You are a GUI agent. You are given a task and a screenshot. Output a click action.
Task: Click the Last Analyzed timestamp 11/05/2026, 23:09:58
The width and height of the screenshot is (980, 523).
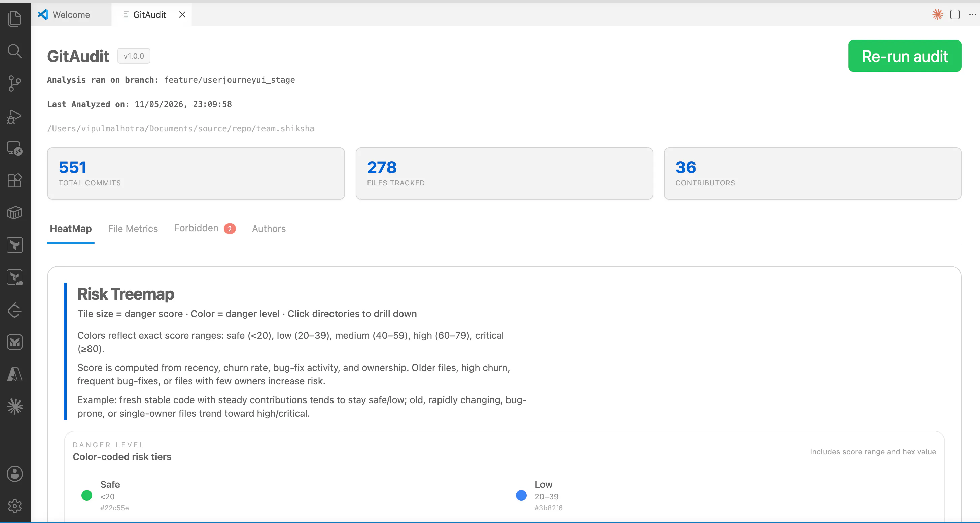pos(183,104)
